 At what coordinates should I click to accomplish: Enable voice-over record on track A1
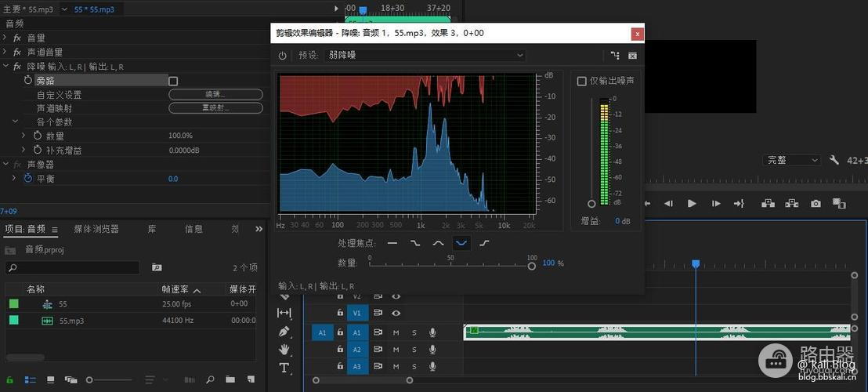pos(432,332)
